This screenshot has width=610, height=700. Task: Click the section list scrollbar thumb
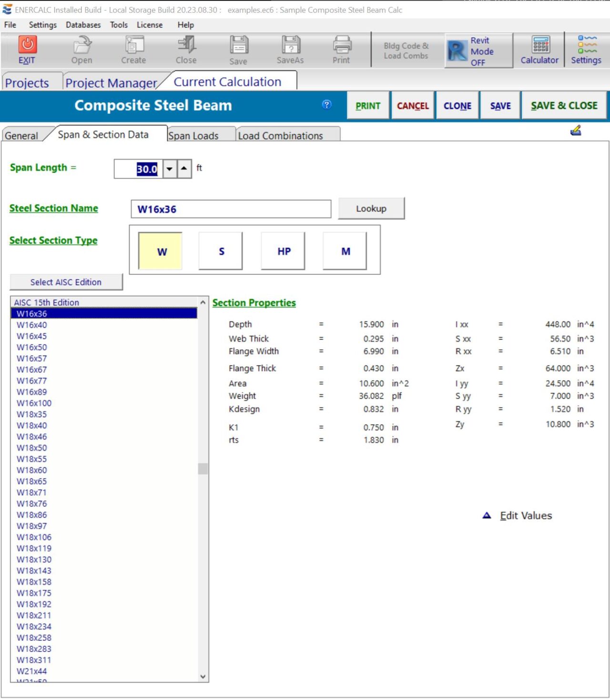[203, 469]
